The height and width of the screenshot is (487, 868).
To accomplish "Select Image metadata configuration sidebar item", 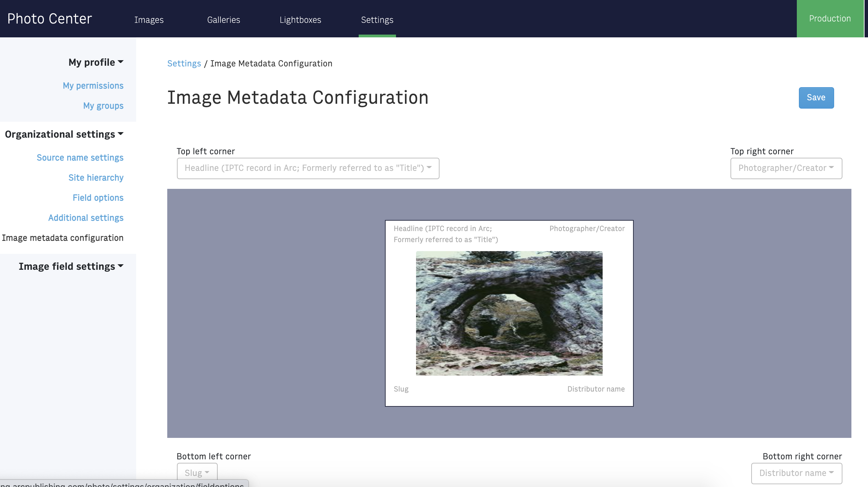I will click(63, 238).
